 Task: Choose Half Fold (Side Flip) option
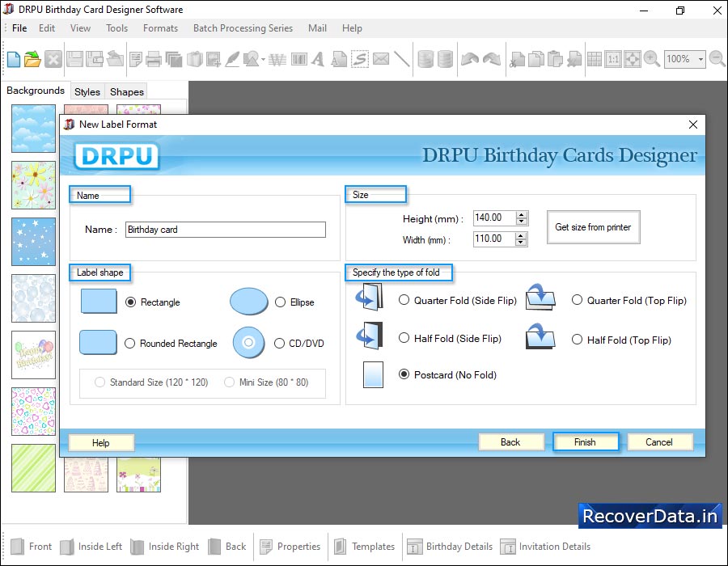click(404, 338)
